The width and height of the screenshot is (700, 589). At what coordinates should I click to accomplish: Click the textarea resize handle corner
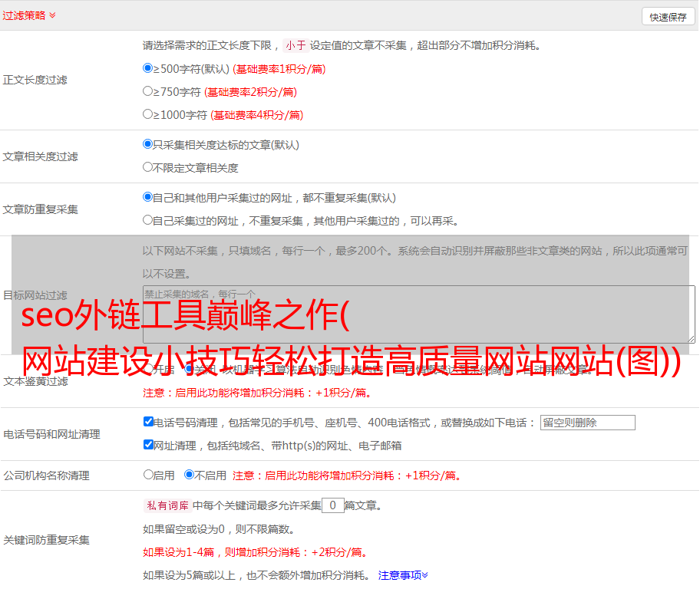tap(691, 338)
